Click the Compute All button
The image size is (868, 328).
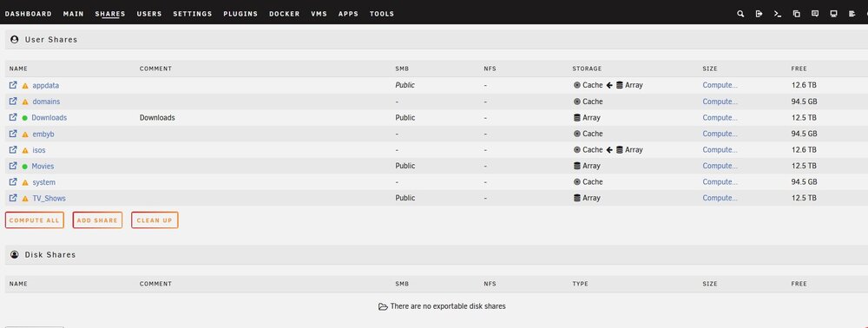35,220
